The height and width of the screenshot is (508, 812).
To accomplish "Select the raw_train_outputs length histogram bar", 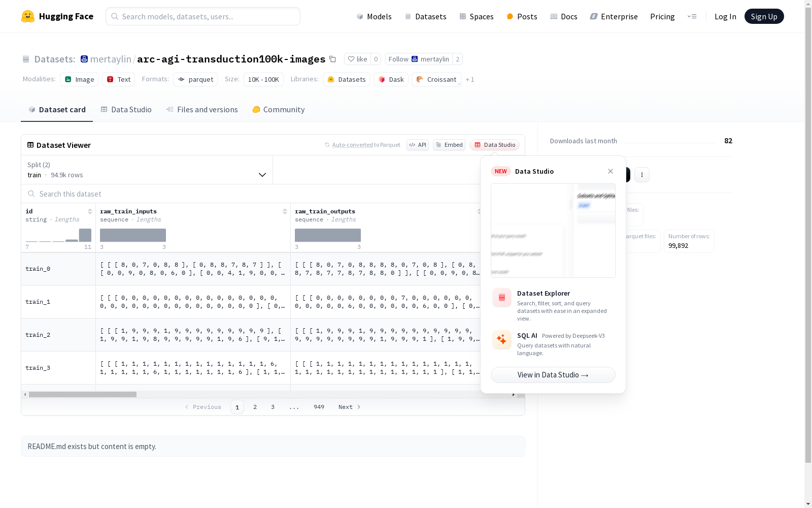I will [x=328, y=235].
